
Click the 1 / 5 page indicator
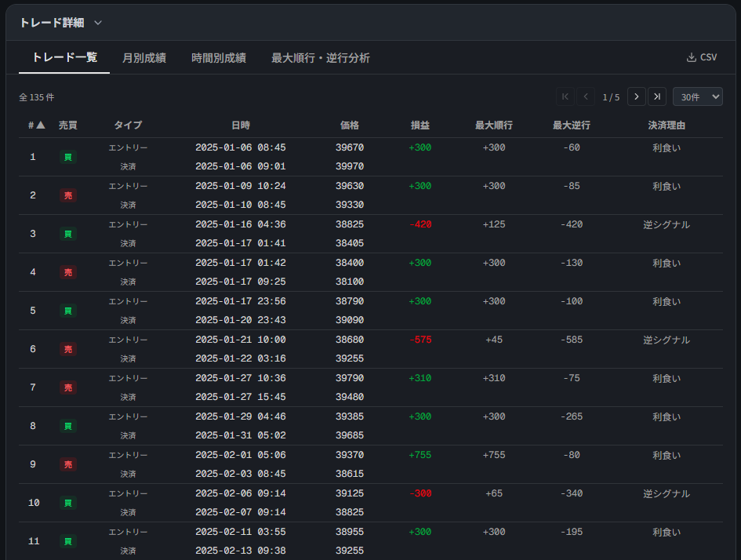click(611, 97)
